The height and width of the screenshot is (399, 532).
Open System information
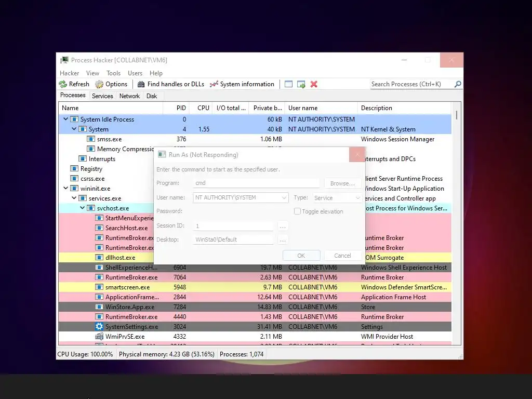point(242,84)
